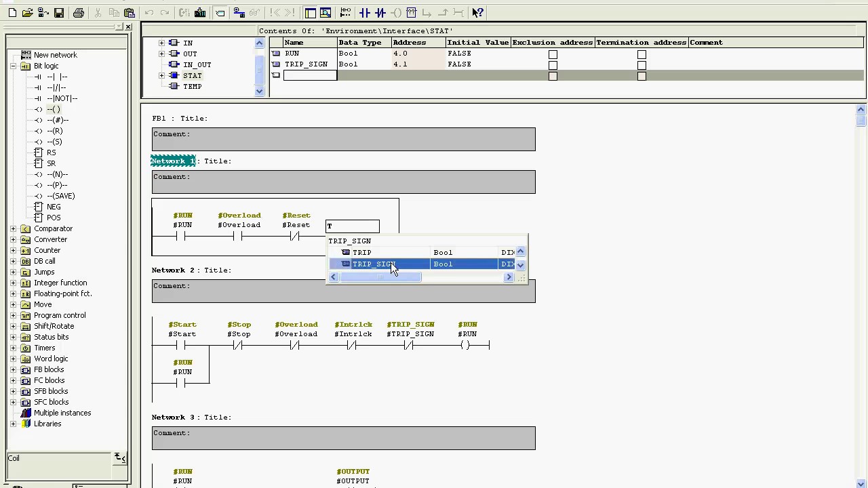Select the --(S) set coil element
This screenshot has height=488, width=868.
54,142
